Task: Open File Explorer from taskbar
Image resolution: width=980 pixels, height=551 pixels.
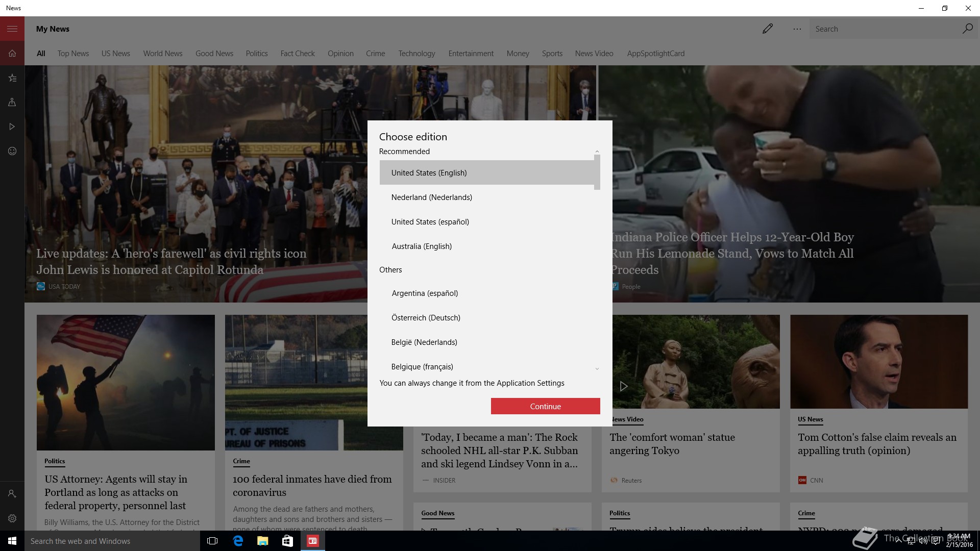Action: pyautogui.click(x=262, y=541)
